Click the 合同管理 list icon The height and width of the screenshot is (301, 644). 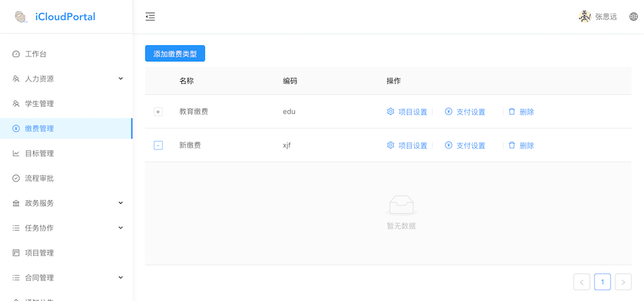coord(16,278)
